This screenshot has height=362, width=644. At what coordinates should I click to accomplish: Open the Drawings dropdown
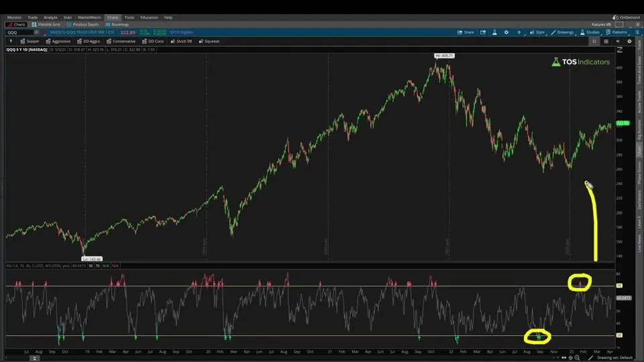(x=563, y=32)
